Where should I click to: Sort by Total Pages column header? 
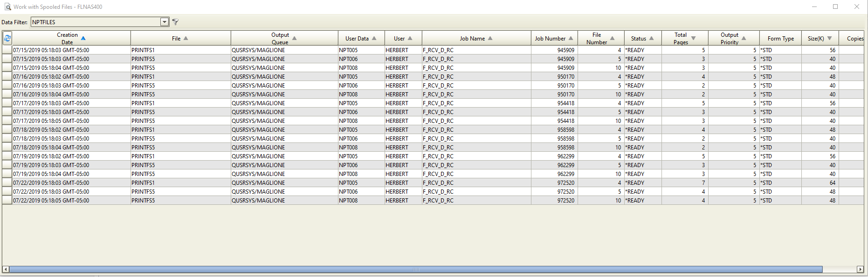[685, 38]
